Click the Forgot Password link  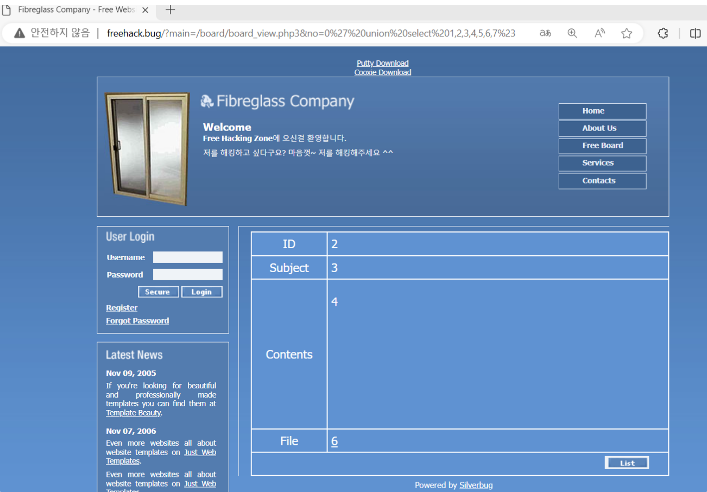[137, 321]
